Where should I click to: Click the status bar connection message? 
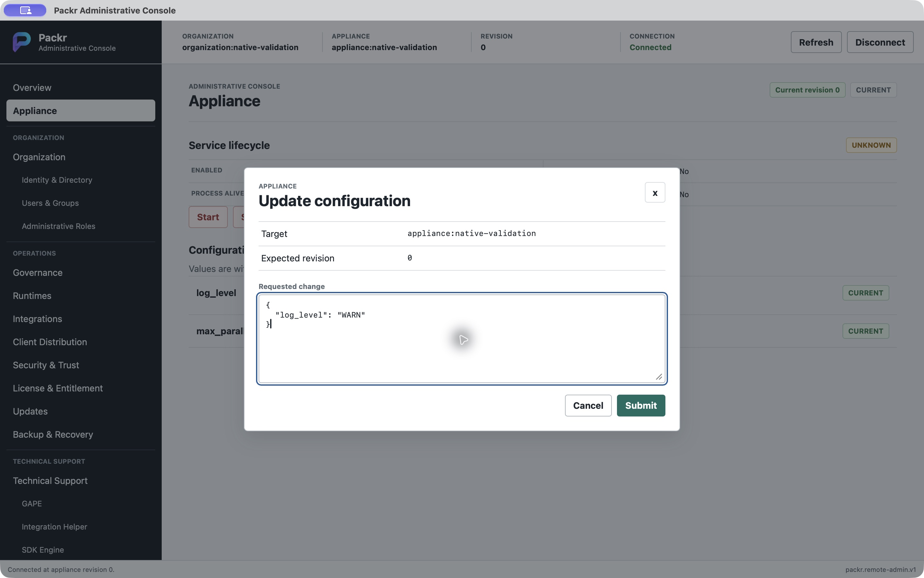(61, 570)
